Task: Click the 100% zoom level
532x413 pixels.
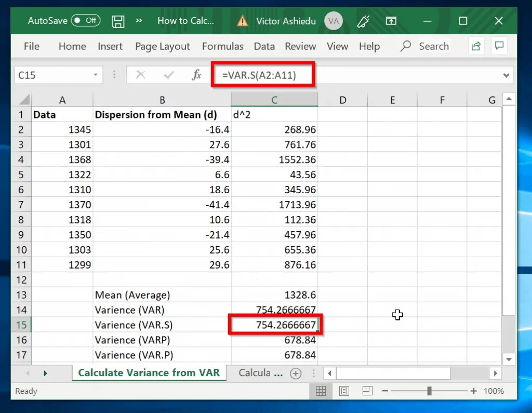Action: click(494, 391)
